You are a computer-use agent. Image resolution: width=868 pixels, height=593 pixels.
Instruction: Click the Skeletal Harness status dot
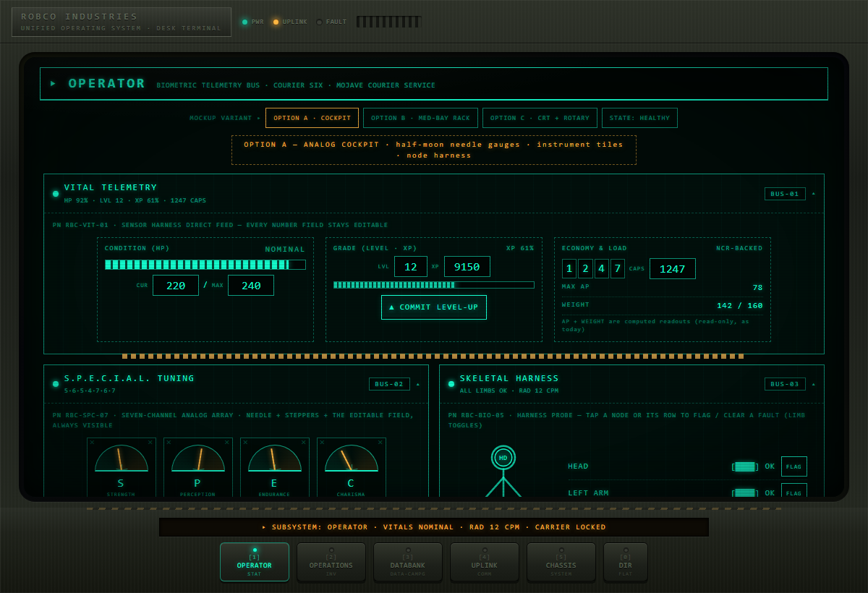click(451, 384)
